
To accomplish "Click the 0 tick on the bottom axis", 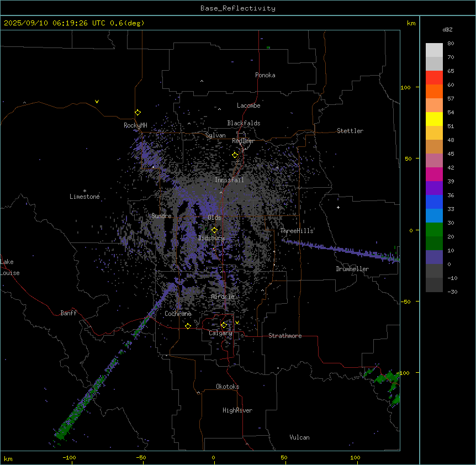I will point(213,457).
